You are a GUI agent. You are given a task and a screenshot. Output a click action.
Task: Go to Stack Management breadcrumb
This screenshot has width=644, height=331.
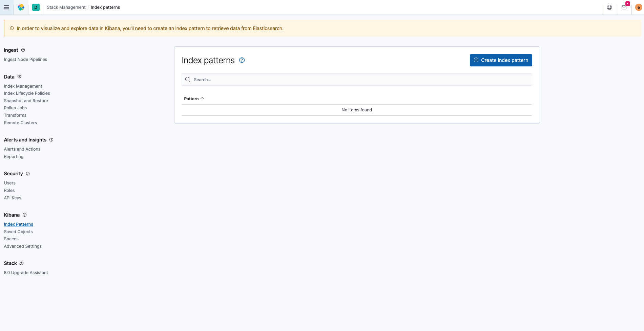pos(66,7)
